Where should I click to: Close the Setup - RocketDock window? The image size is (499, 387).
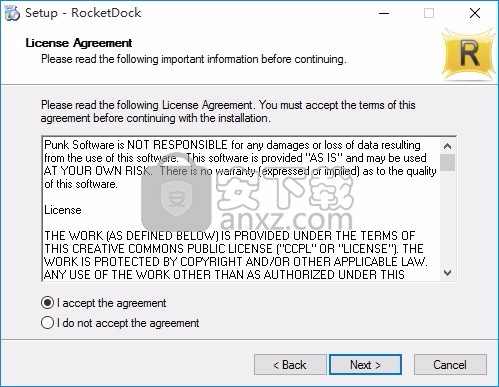click(475, 13)
